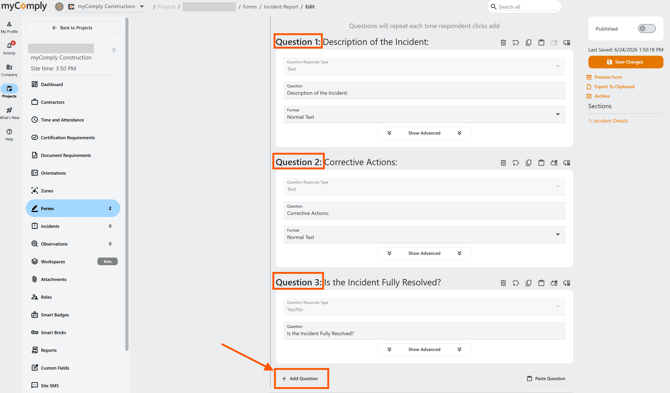
Task: Click the clipboard paste icon on Question 2
Action: pyautogui.click(x=541, y=163)
